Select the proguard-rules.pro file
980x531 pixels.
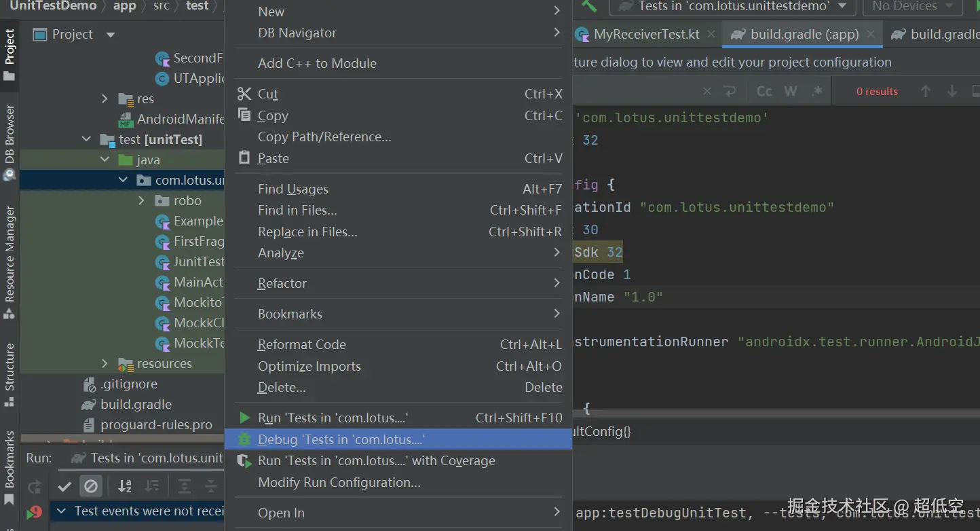click(156, 425)
